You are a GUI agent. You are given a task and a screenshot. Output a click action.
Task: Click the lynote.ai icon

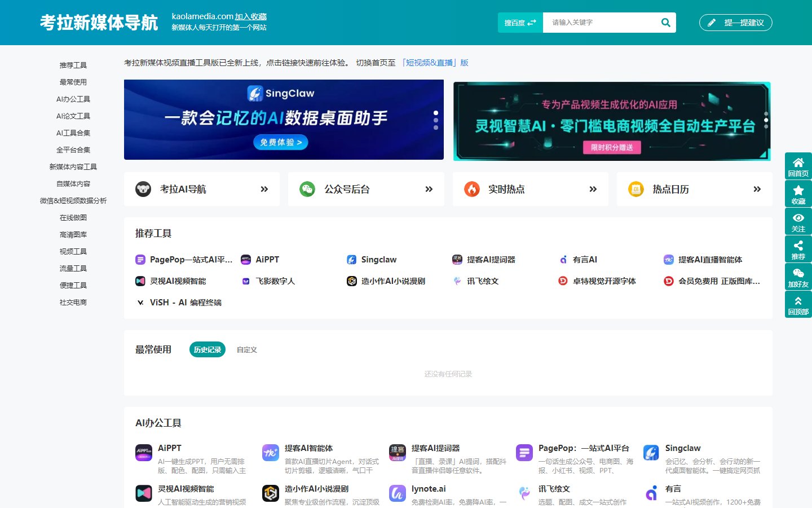[x=398, y=493]
